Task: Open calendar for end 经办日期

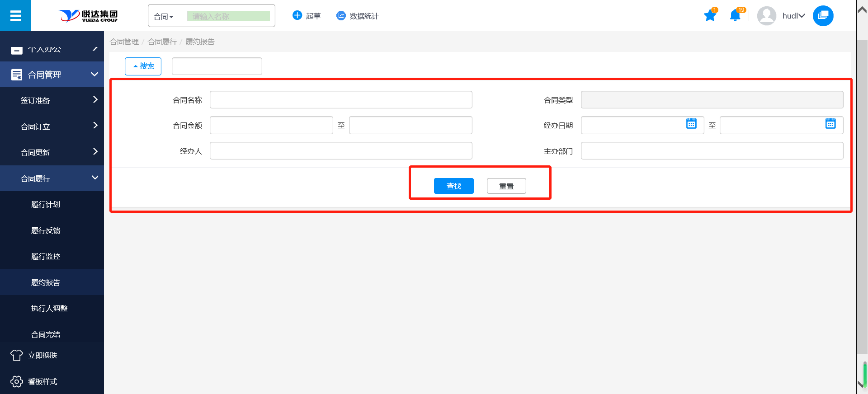Action: [x=830, y=124]
